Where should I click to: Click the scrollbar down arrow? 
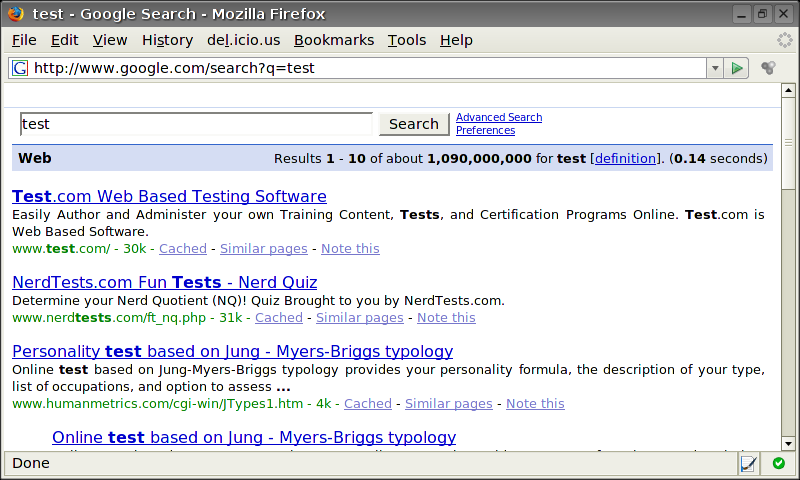[x=788, y=443]
